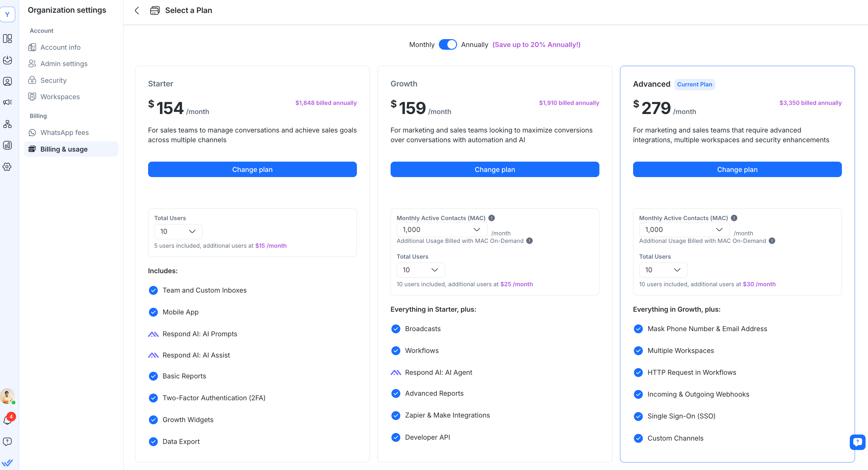Image resolution: width=868 pixels, height=470 pixels.
Task: Click the back arrow beside Select a Plan
Action: (x=137, y=10)
